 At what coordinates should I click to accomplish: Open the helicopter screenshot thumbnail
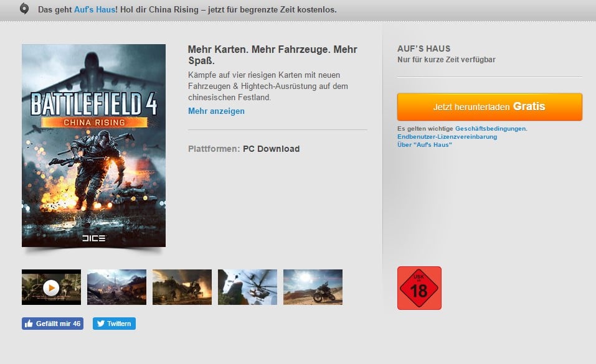pos(247,287)
